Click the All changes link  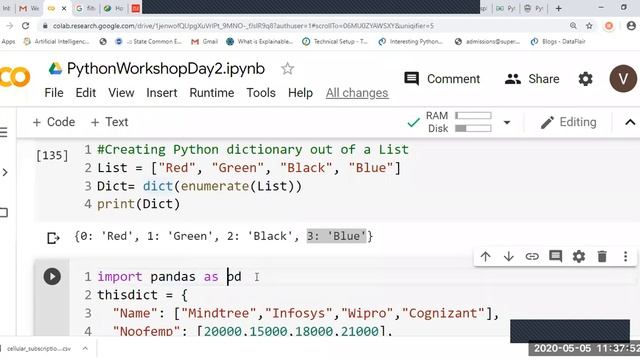coord(357,93)
